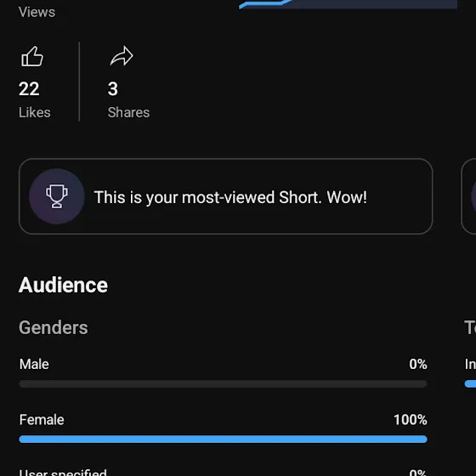The image size is (476, 476).
Task: Click the 22 likes count
Action: point(29,89)
